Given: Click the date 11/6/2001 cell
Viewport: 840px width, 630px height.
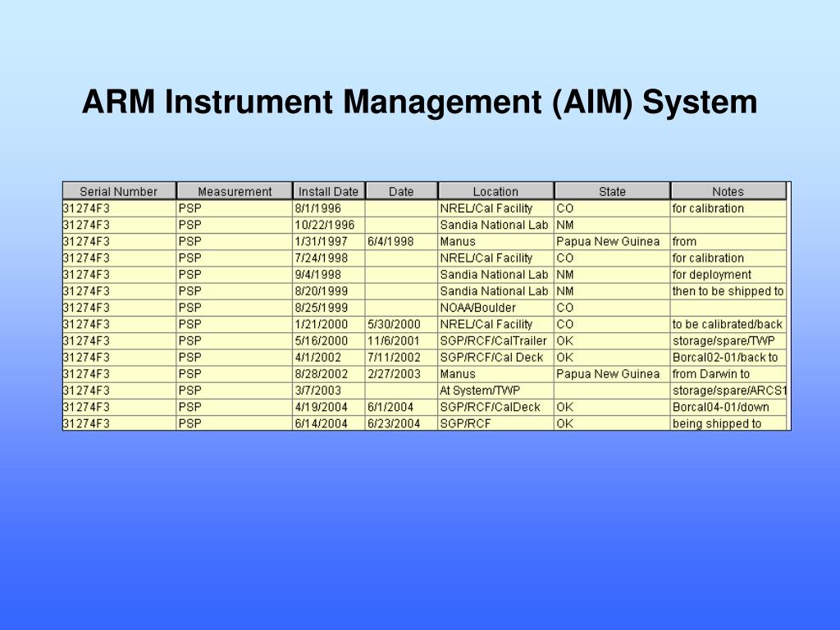Looking at the screenshot, I should pyautogui.click(x=401, y=341).
